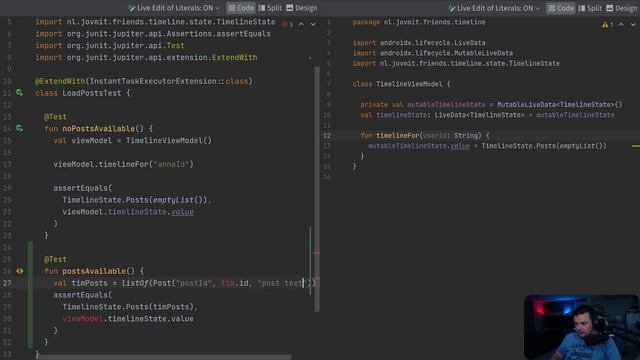Click 'assertEquals(' on line 19

pyautogui.click(x=82, y=188)
